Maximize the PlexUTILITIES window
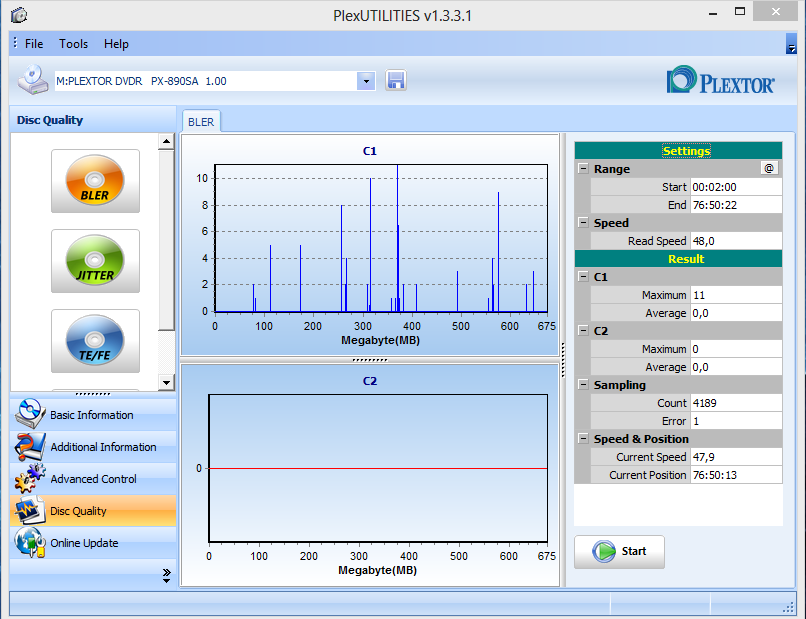Screen dimensions: 806x619 pyautogui.click(x=740, y=12)
